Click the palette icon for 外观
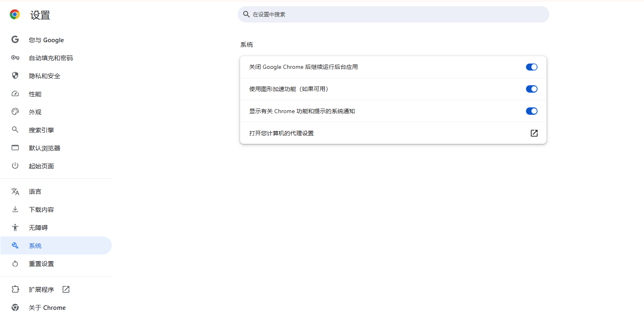 coord(15,112)
